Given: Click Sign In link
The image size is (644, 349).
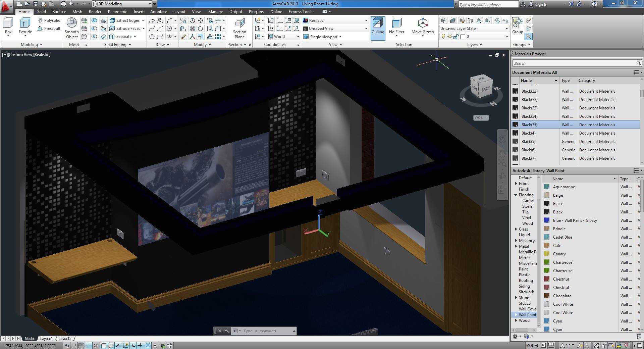Looking at the screenshot, I should (x=541, y=4).
